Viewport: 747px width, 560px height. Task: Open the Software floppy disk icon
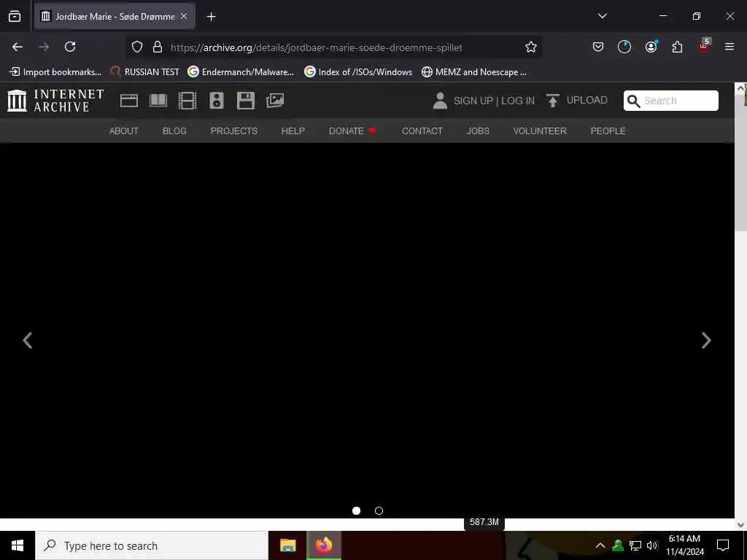(x=246, y=101)
